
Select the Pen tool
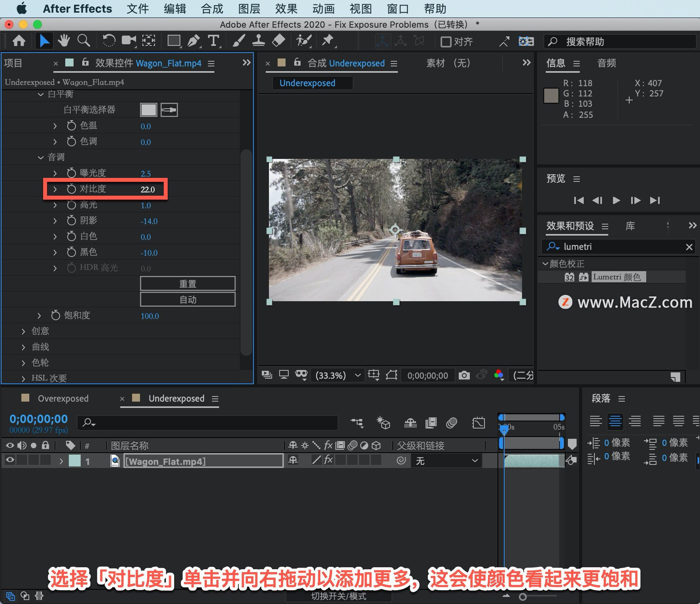(194, 41)
